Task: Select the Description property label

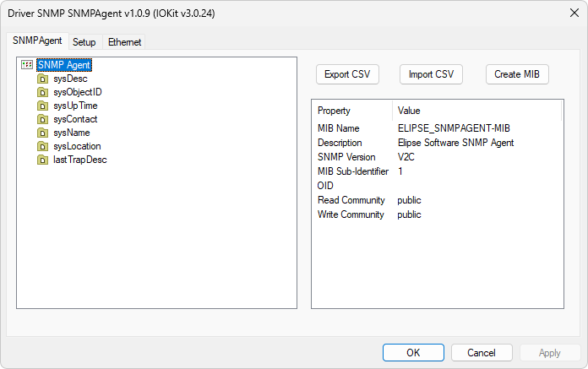Action: tap(340, 143)
